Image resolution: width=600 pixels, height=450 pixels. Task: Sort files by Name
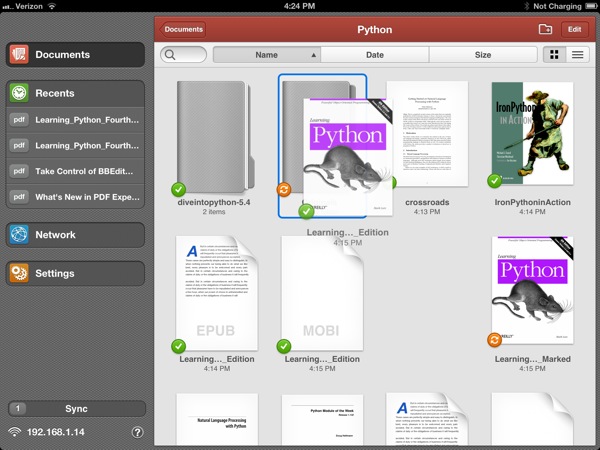(267, 55)
